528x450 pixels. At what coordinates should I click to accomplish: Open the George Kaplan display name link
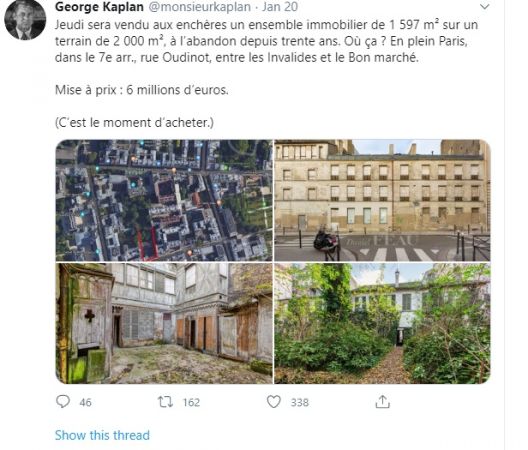coord(99,7)
